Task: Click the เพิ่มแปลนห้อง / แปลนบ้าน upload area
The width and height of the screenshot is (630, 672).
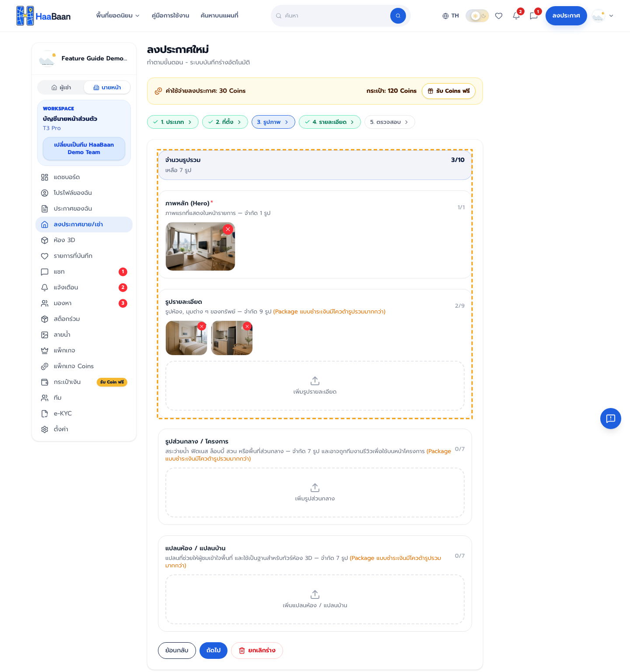Action: point(315,599)
